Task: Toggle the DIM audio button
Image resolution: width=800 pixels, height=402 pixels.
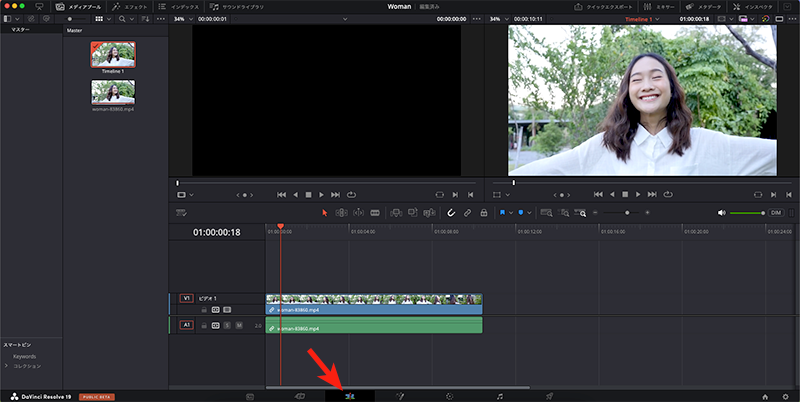Action: [776, 213]
